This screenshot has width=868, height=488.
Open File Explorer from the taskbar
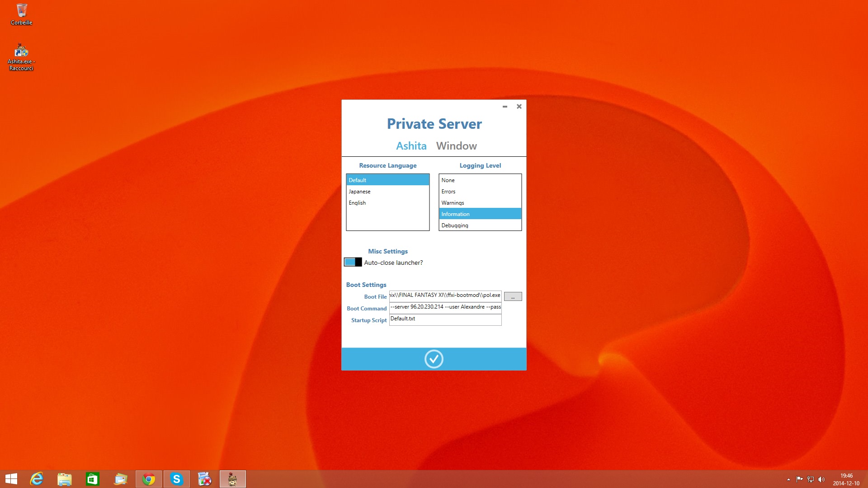(65, 479)
